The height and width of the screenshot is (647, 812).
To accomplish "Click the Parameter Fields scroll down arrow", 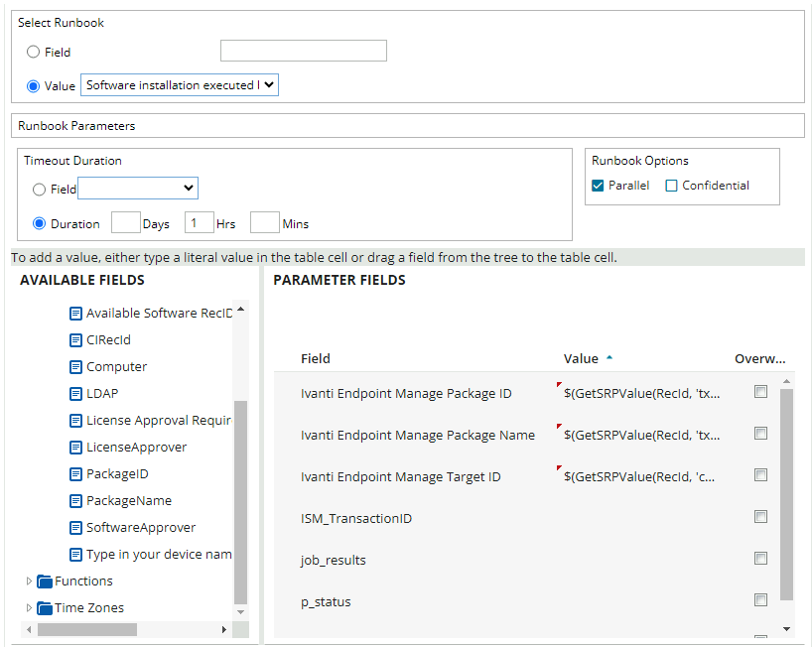I will tap(786, 629).
